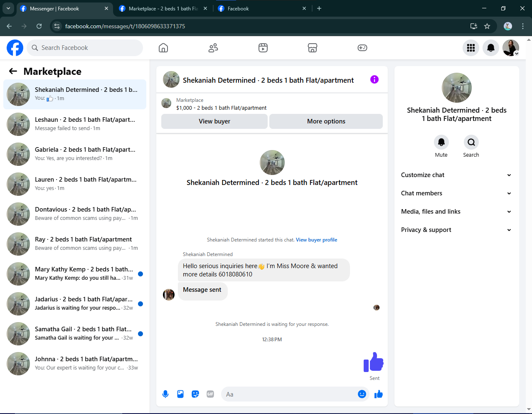The image size is (532, 414).
Task: Open account profile picture menu
Action: [x=511, y=48]
